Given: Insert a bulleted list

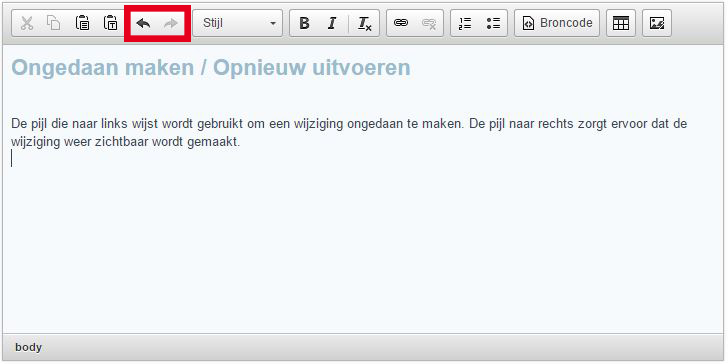Looking at the screenshot, I should [x=493, y=23].
